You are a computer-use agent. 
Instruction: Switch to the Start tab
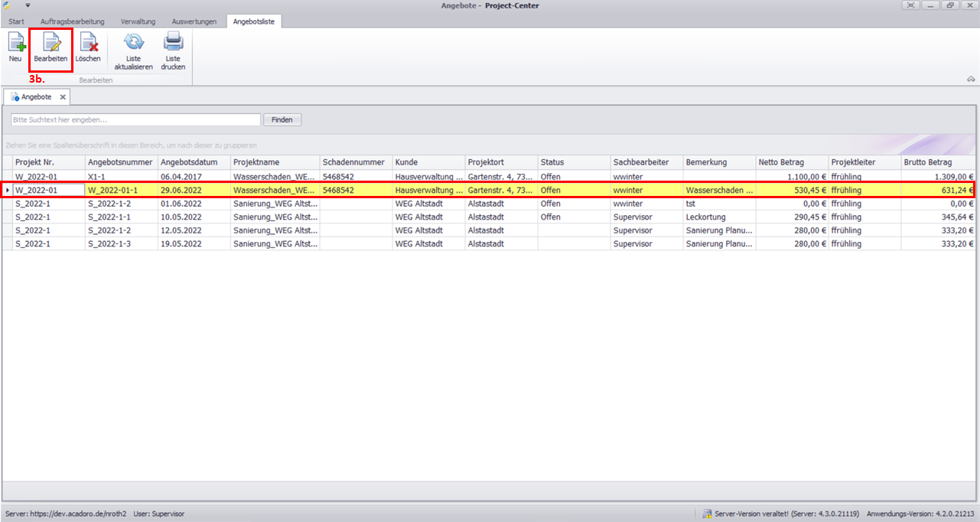point(16,21)
